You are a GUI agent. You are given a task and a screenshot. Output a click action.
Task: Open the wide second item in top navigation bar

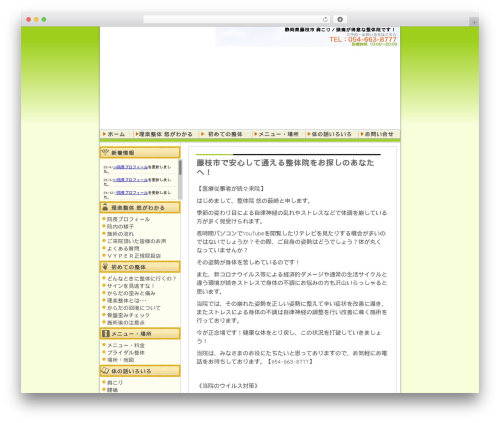[x=166, y=134]
